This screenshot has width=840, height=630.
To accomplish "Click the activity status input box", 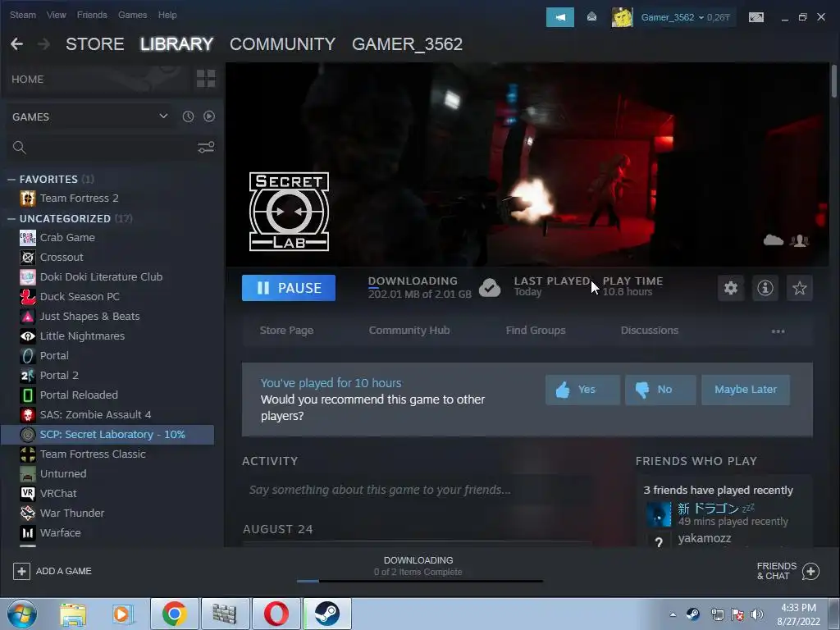I will tap(418, 491).
